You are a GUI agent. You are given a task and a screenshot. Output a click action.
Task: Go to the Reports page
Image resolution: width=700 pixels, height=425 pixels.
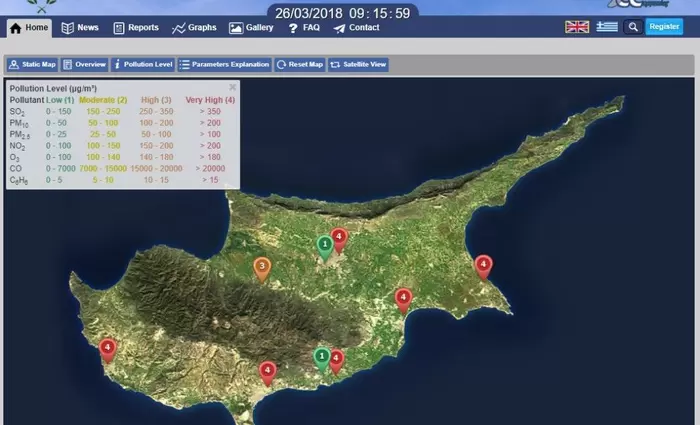(136, 28)
